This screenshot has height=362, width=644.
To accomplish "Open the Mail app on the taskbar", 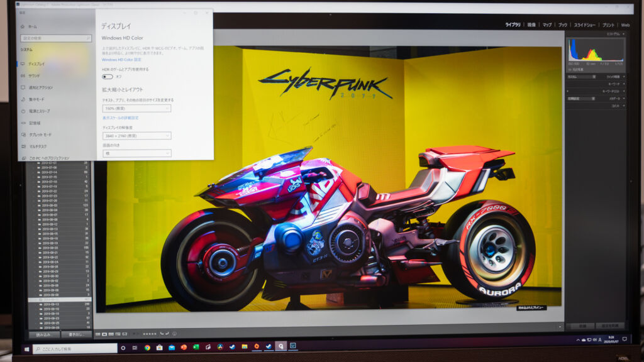I will 172,348.
